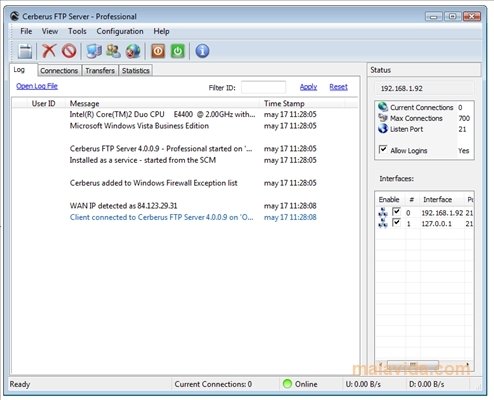Click the Current Connections icon in Status panel
The height and width of the screenshot is (400, 494).
coord(383,107)
